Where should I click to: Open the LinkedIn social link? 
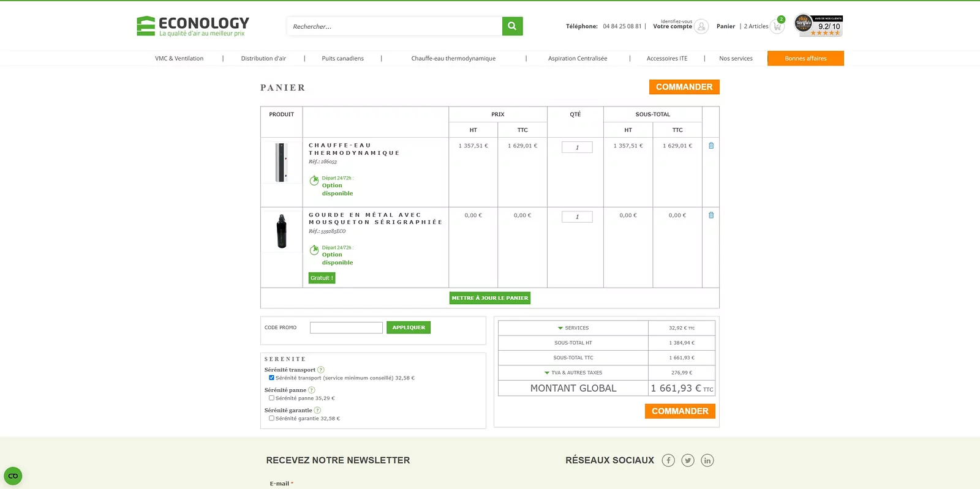[707, 460]
